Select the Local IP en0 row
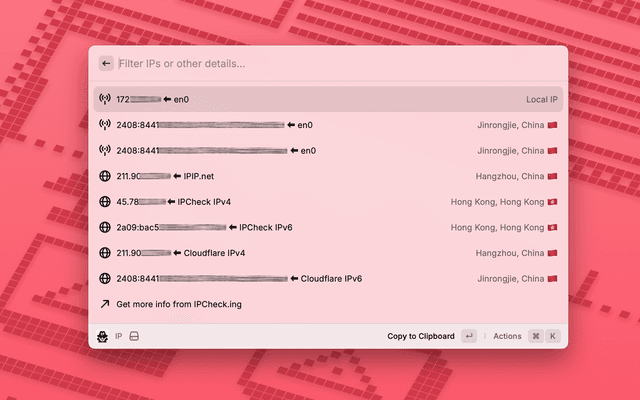Viewport: 640px width, 400px height. [328, 100]
